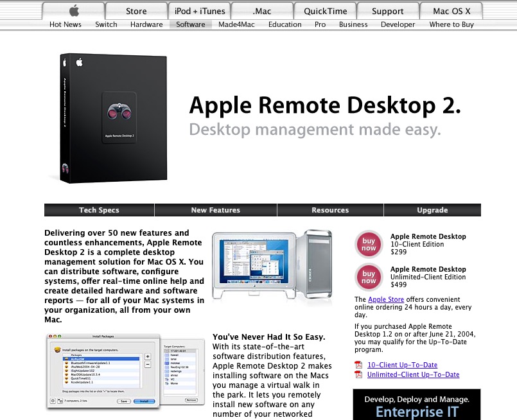Click the Apple Remote Desktop 2. headline
This screenshot has height=420, width=517.
tap(325, 105)
